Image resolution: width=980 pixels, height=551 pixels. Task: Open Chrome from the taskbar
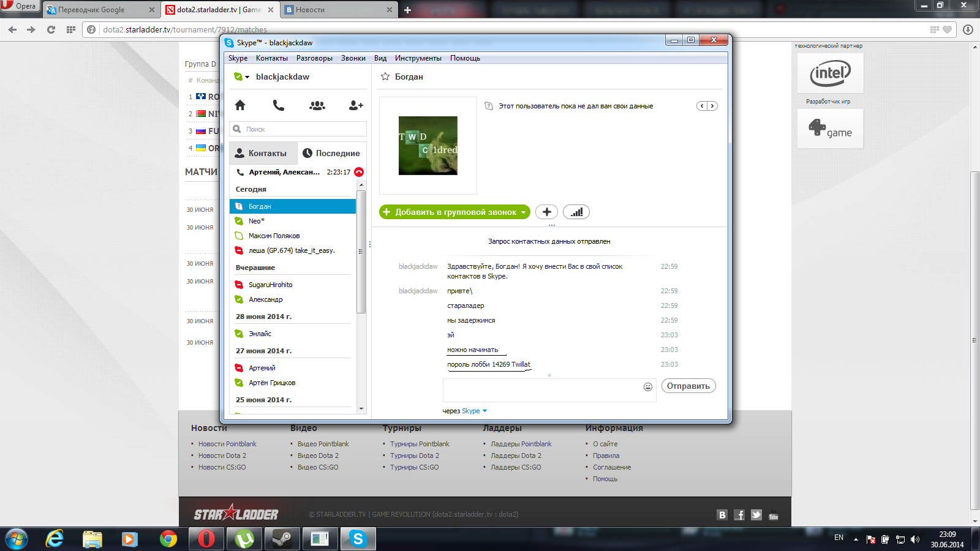[168, 539]
